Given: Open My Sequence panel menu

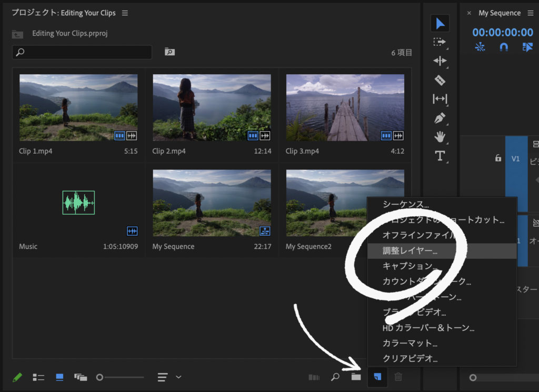Looking at the screenshot, I should pyautogui.click(x=530, y=13).
